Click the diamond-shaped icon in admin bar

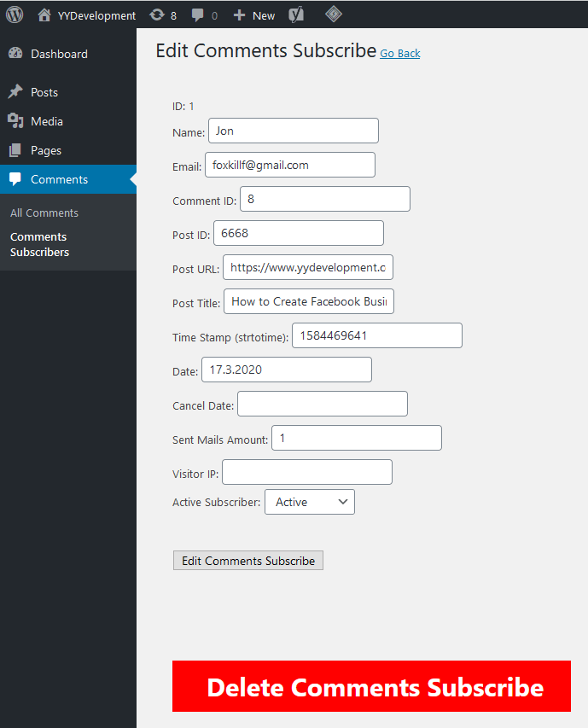tap(333, 15)
